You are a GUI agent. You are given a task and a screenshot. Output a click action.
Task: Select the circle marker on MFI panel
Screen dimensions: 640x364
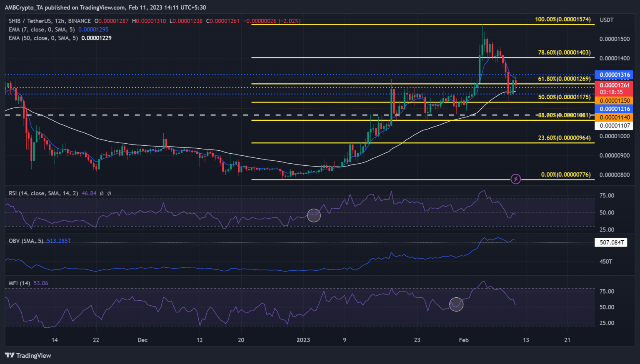tap(456, 304)
